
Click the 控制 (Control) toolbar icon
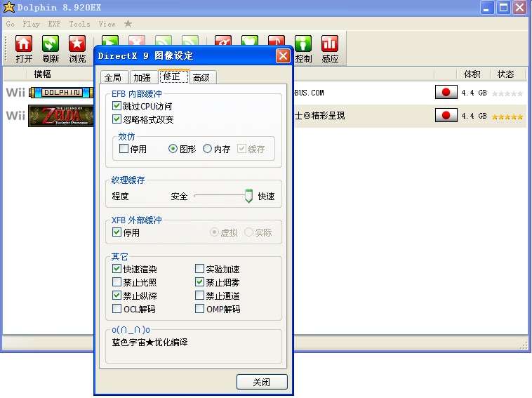click(303, 44)
